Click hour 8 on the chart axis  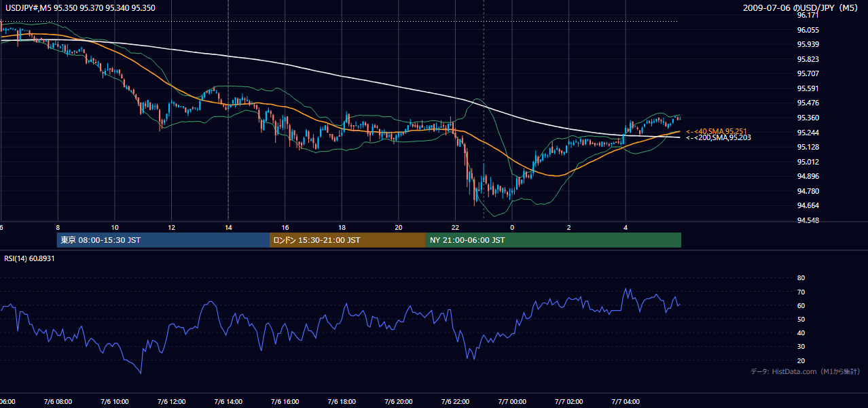tap(58, 228)
